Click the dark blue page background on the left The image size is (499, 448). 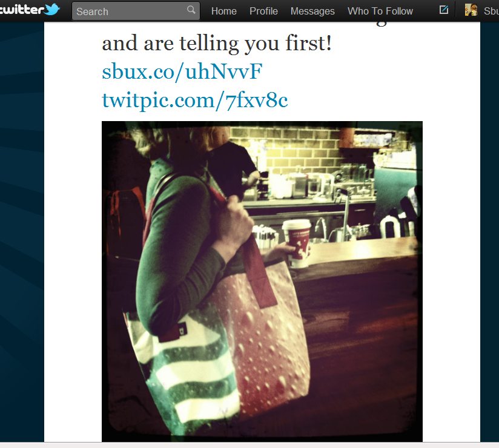[22, 223]
